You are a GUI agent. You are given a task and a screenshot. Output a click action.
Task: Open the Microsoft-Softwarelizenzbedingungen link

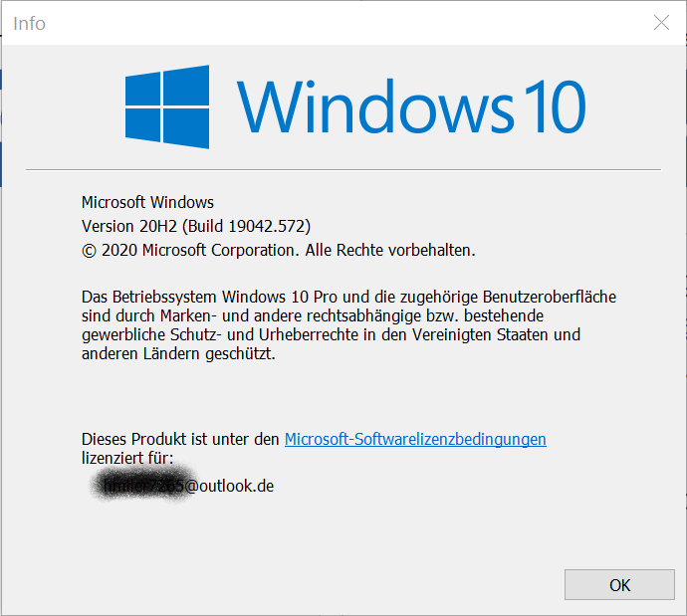pos(415,439)
